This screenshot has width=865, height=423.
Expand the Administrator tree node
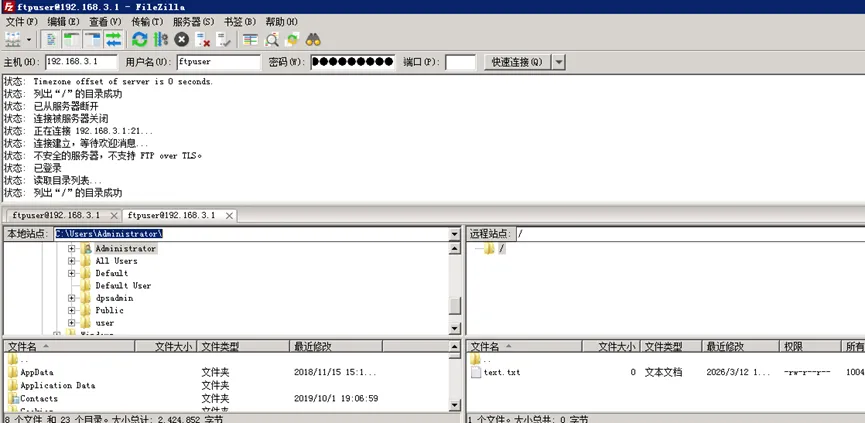(71, 249)
